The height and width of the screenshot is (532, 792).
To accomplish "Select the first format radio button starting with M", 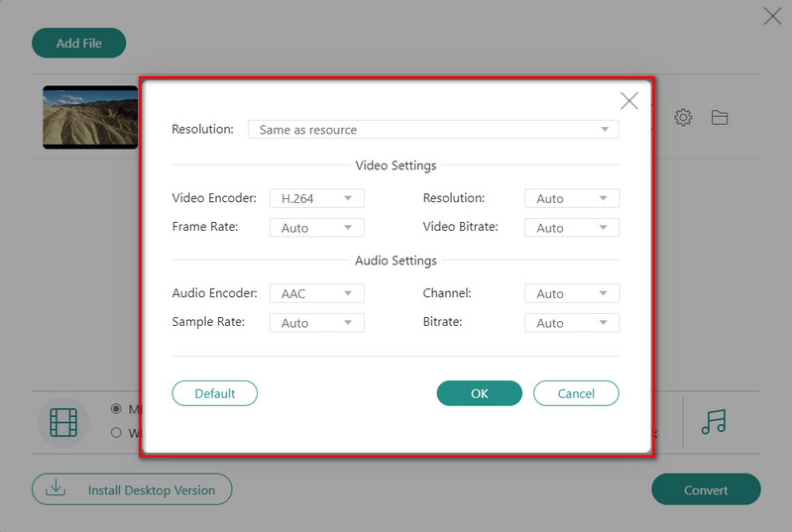I will click(116, 408).
